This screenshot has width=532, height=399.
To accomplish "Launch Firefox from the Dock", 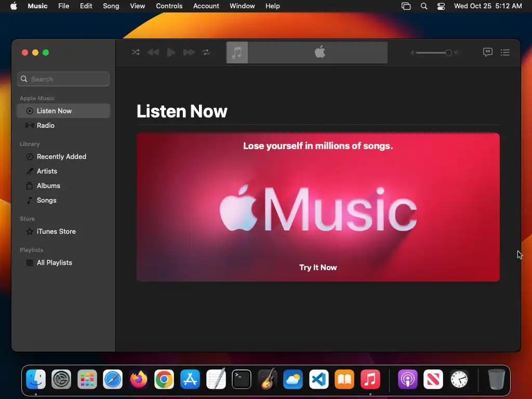I will [138, 379].
